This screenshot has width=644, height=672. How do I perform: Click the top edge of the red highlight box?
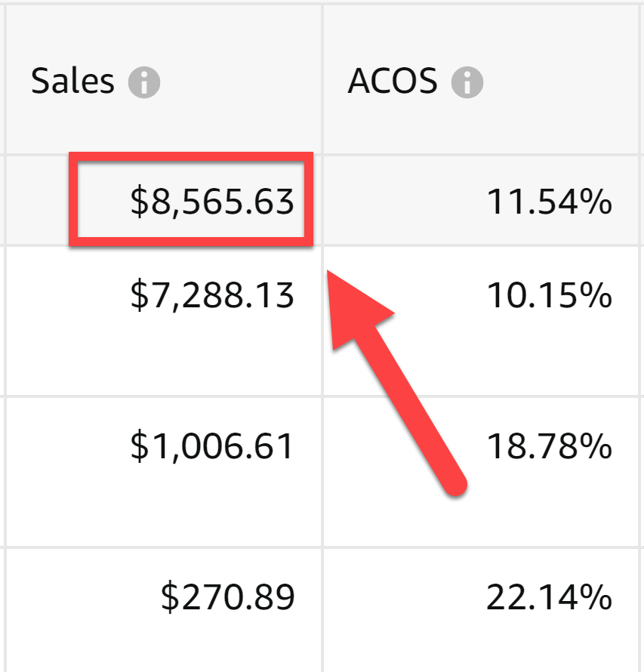[x=190, y=156]
